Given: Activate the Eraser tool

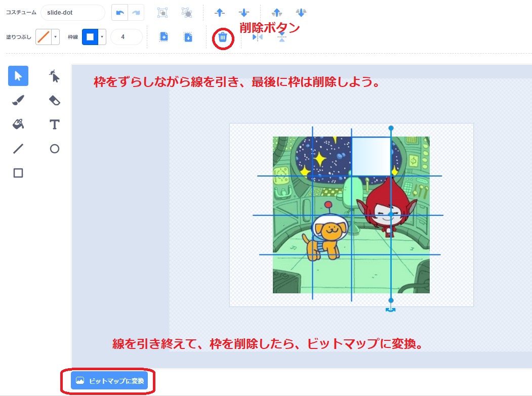Looking at the screenshot, I should tap(54, 100).
